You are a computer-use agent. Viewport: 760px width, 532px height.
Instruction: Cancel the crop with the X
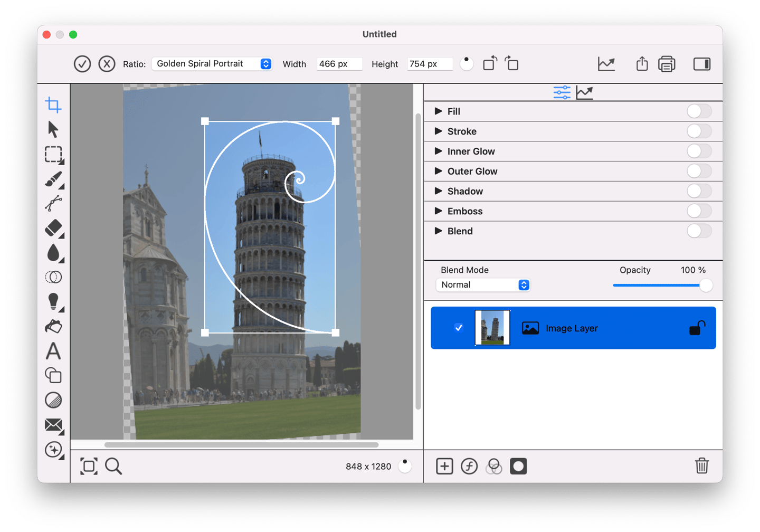coord(107,64)
